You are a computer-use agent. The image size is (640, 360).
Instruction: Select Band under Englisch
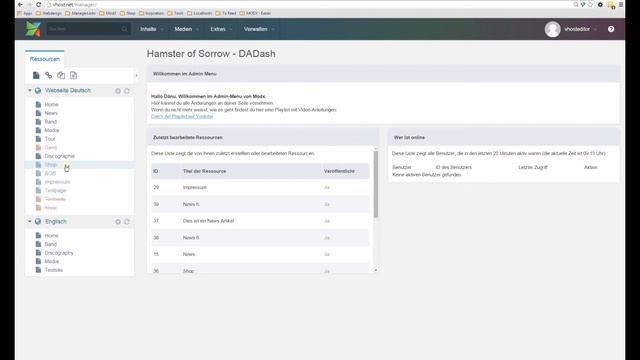tap(51, 244)
